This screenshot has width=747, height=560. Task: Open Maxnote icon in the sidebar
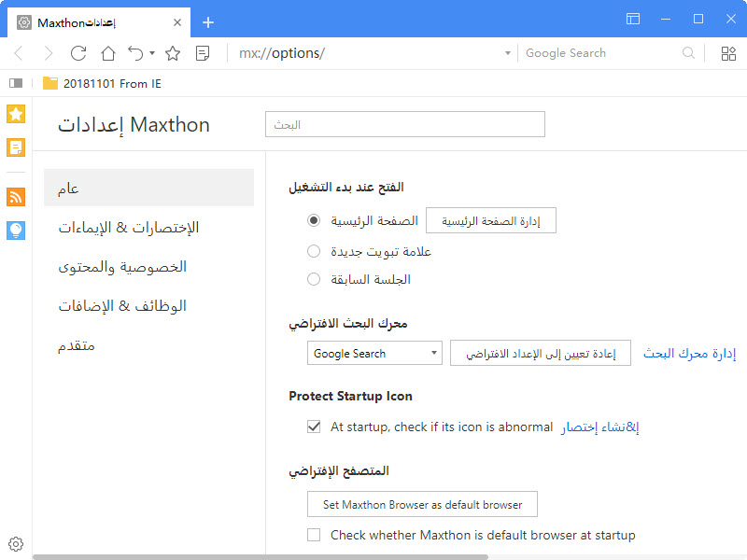point(16,147)
